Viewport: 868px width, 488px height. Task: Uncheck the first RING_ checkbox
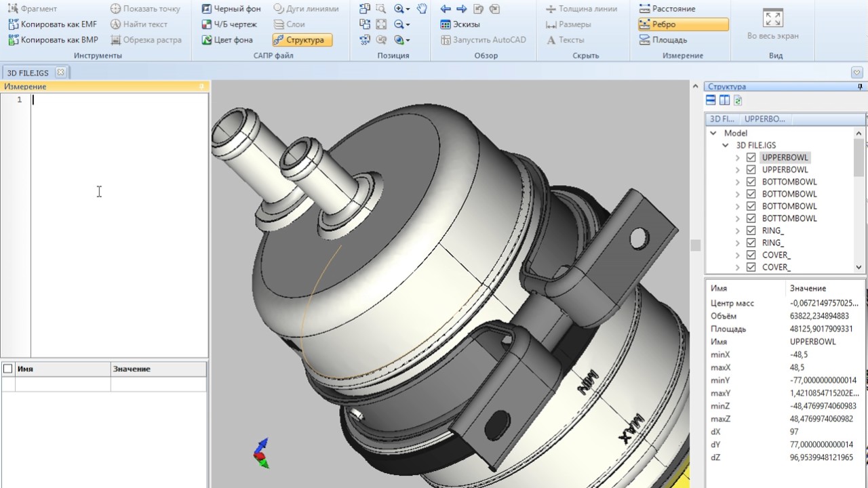[x=751, y=231]
